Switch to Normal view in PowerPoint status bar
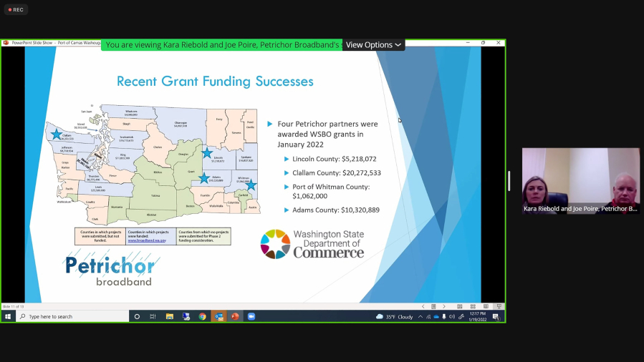Screen dimensions: 644x362 click(x=460, y=306)
